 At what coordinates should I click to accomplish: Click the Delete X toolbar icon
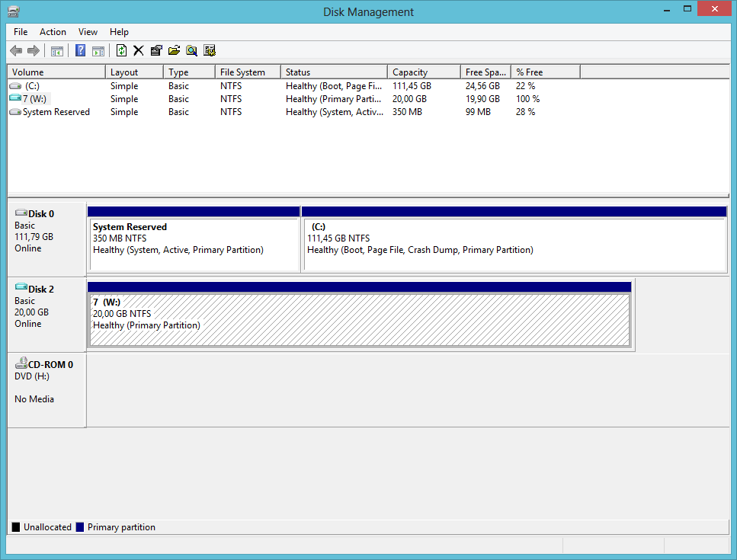tap(138, 51)
